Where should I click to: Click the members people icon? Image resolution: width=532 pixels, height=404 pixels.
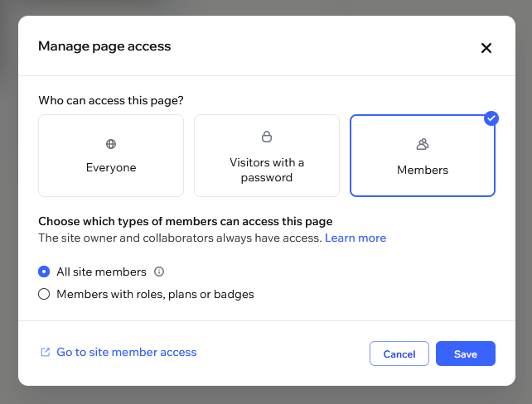pyautogui.click(x=423, y=144)
